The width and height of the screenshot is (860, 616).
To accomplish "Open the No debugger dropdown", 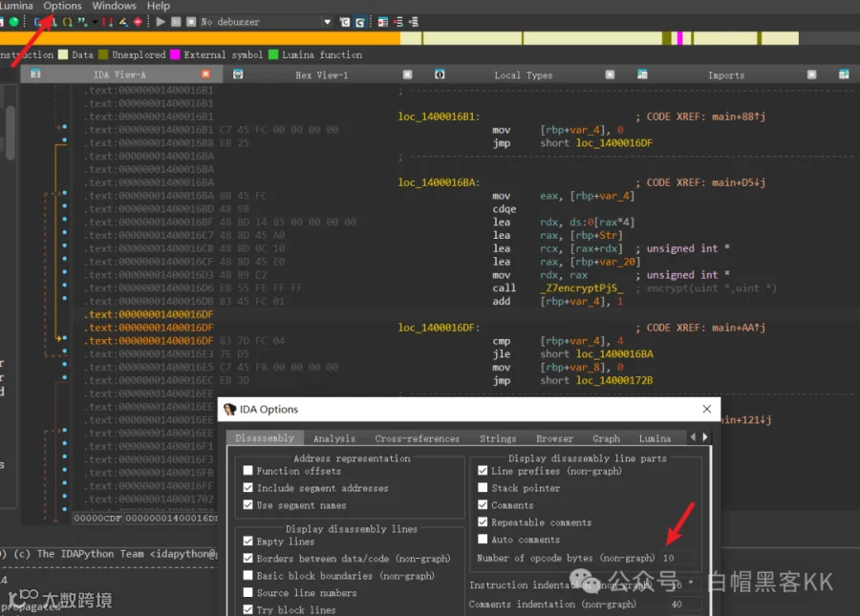I will coord(328,22).
